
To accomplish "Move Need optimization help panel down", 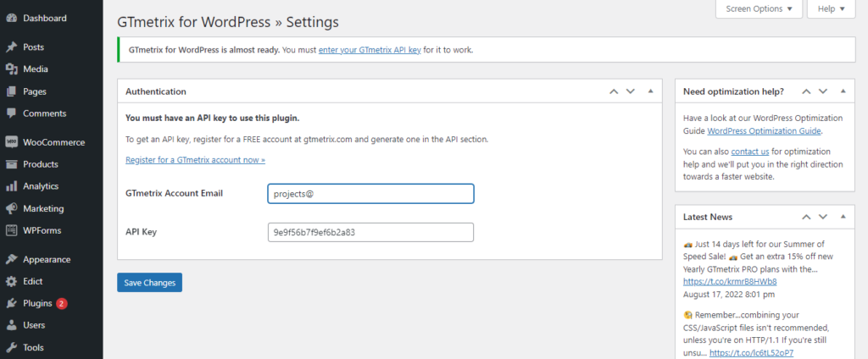I will coord(823,91).
